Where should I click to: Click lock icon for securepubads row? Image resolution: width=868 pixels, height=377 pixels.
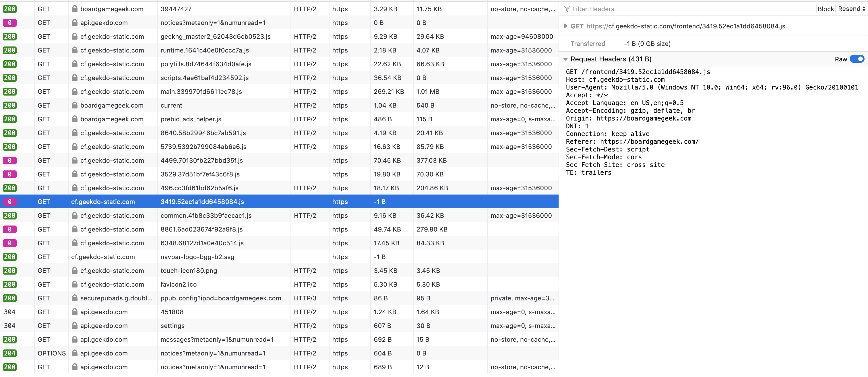click(75, 298)
